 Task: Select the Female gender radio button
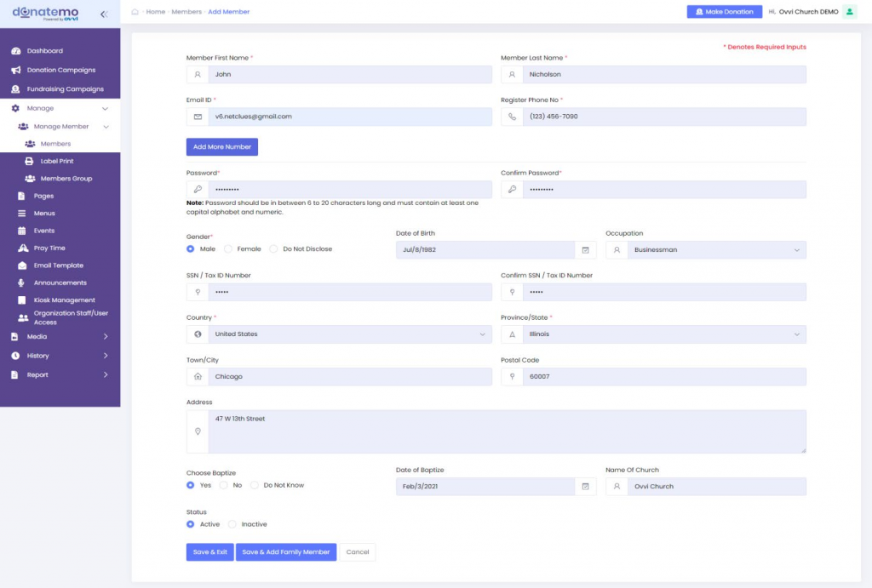[x=227, y=248]
